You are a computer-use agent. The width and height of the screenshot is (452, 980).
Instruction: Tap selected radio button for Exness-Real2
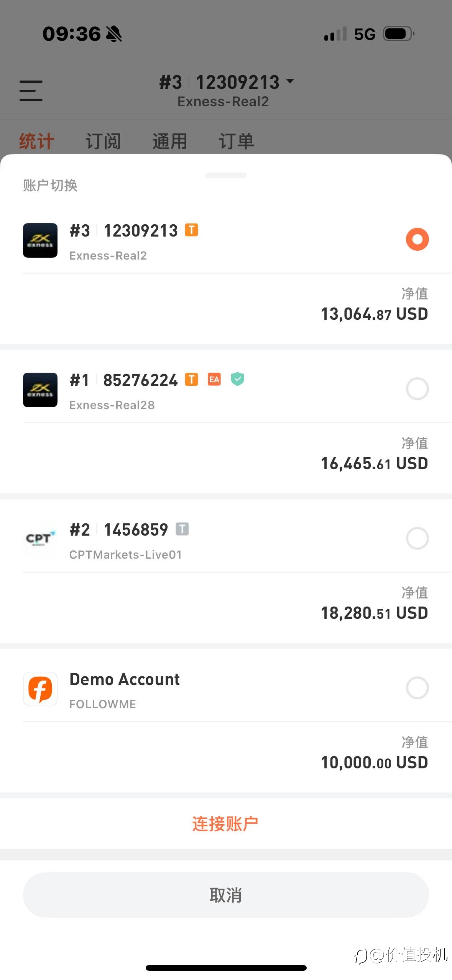417,239
